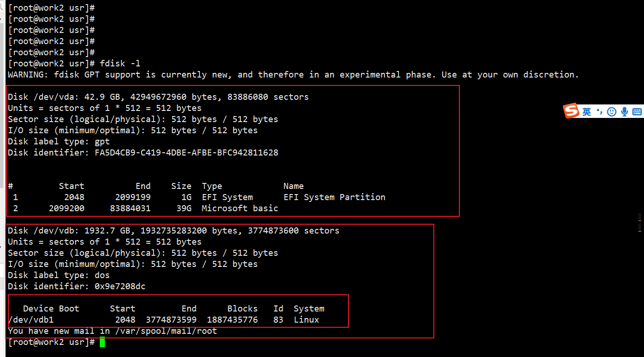
Task: Click 'You have new mail in /var/spool/mail/root'
Action: click(112, 331)
